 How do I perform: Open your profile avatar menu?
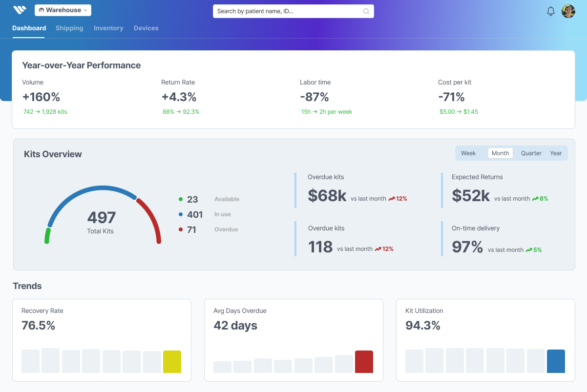pos(568,11)
